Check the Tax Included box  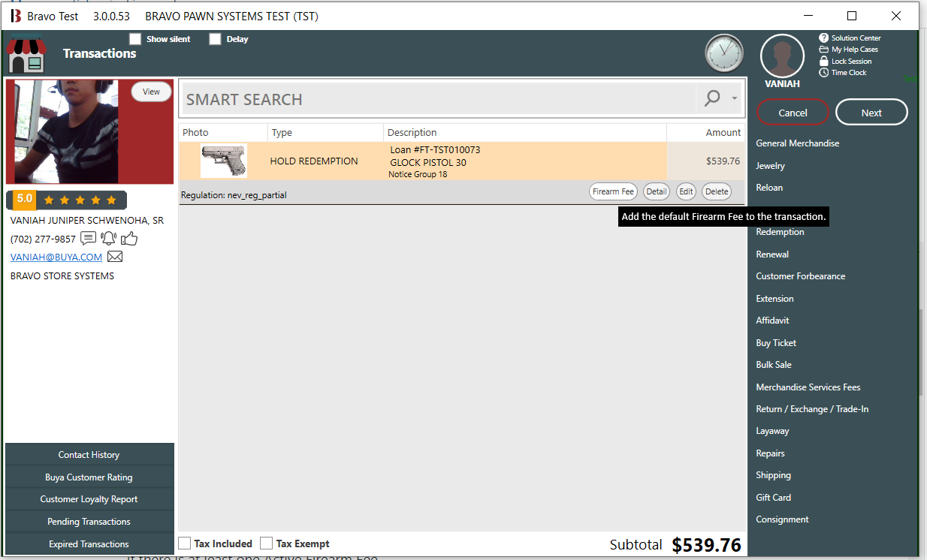click(184, 543)
